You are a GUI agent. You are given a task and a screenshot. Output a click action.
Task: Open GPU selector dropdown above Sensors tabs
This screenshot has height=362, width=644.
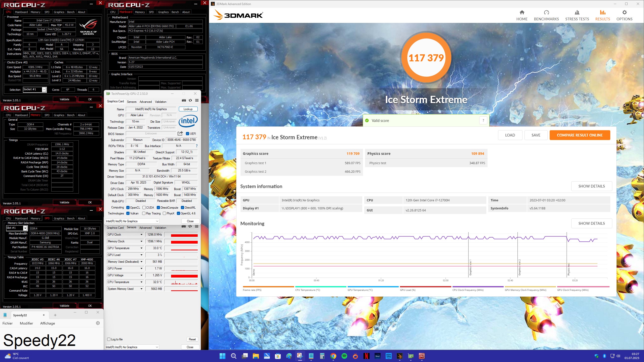click(x=132, y=221)
